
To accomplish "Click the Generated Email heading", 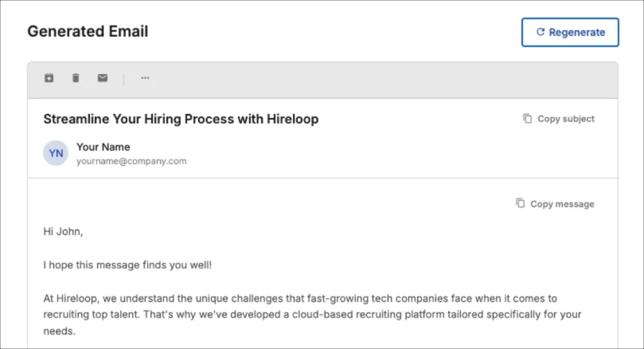I will click(87, 31).
